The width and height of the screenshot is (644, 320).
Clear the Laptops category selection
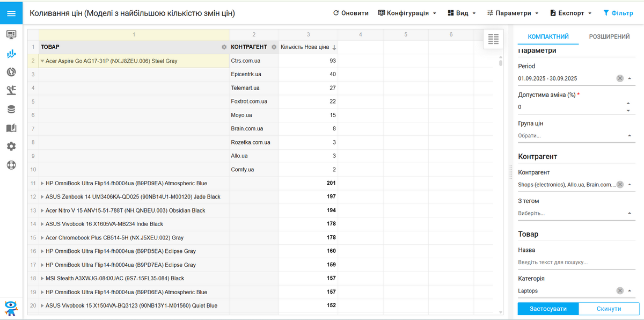tap(620, 291)
